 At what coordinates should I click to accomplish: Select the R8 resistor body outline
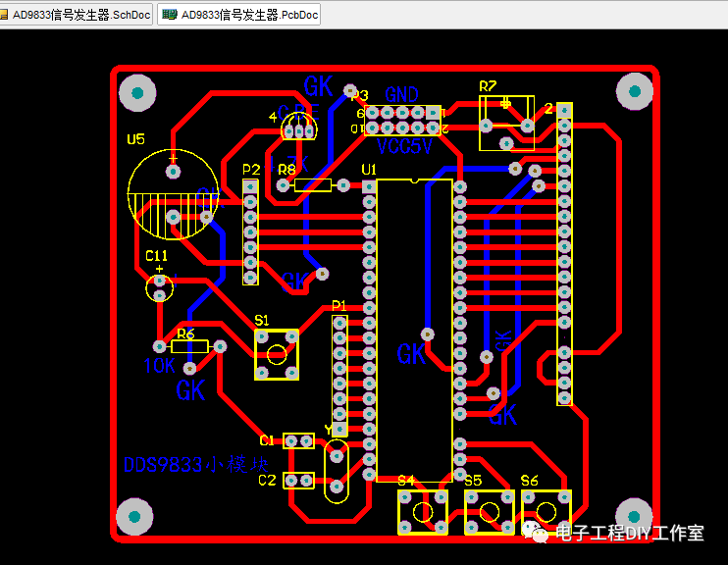point(313,185)
